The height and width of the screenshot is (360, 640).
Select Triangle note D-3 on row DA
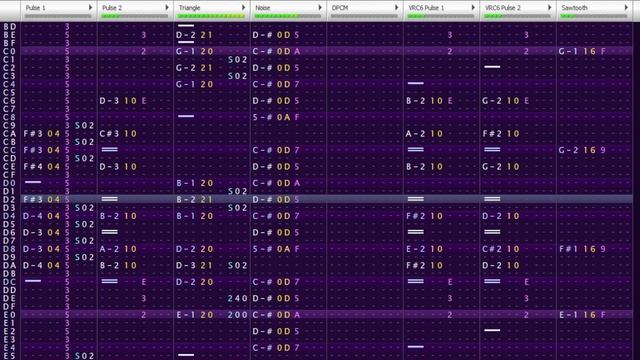(x=185, y=265)
